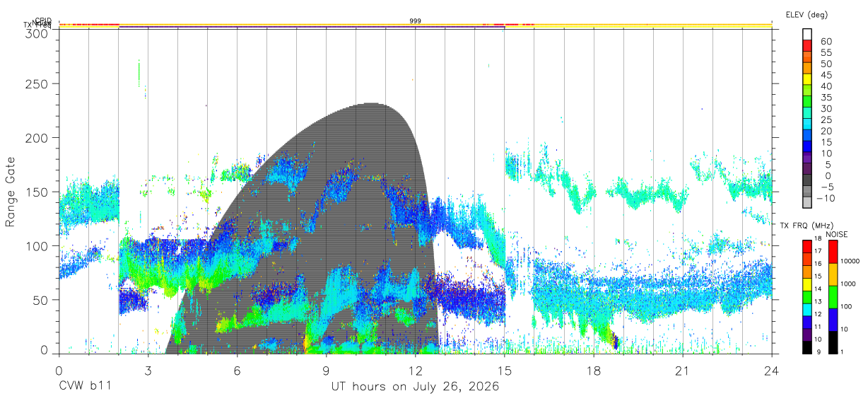868x401 pixels.
Task: Click the yellow 40–45 degree elevation swatch
Action: [807, 81]
